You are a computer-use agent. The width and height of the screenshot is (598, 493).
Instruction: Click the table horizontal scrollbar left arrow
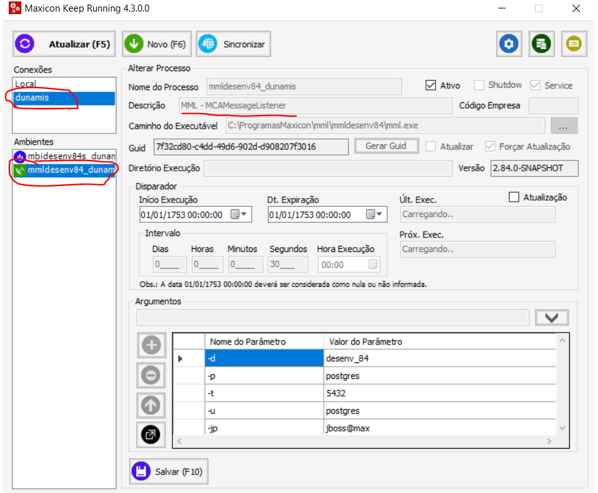pos(179,441)
